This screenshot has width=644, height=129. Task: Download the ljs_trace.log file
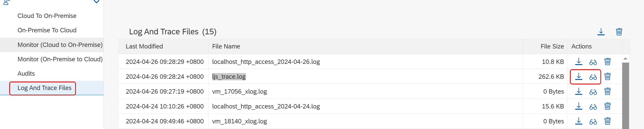[x=579, y=76]
